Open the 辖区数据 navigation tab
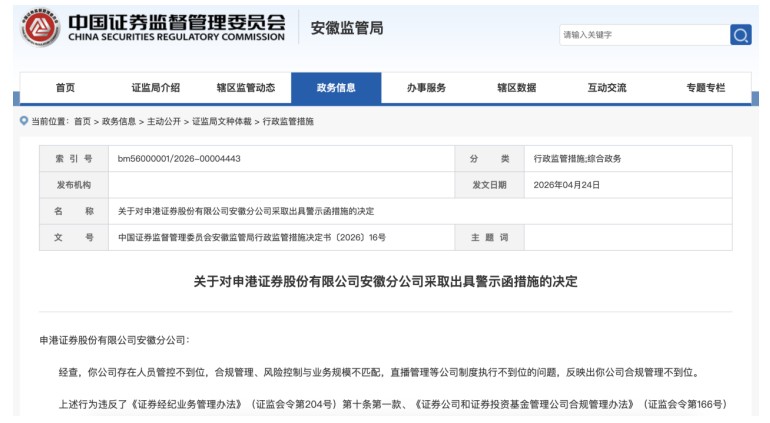This screenshot has height=423, width=770. click(517, 87)
